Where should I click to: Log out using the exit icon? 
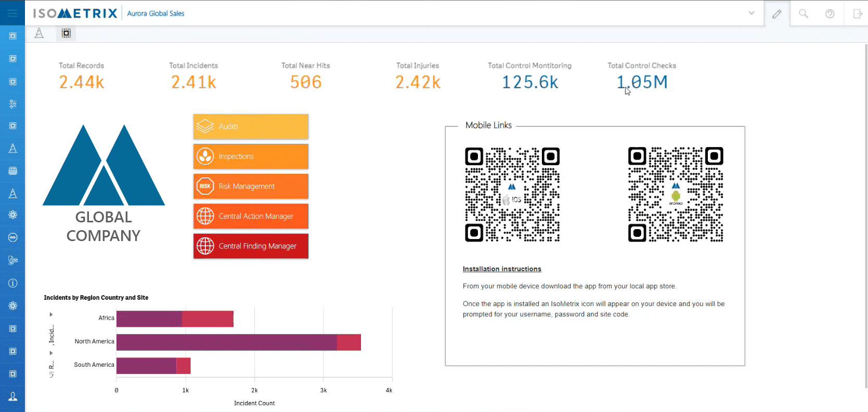tap(858, 14)
